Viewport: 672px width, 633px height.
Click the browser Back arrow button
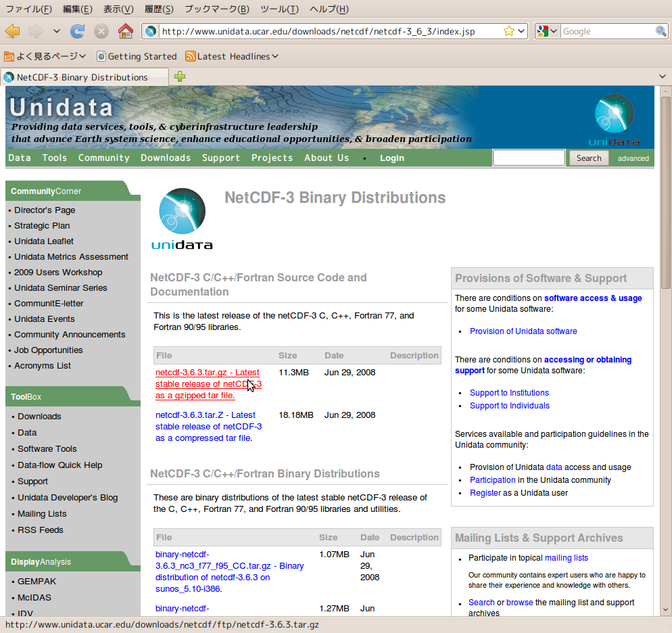coord(12,31)
